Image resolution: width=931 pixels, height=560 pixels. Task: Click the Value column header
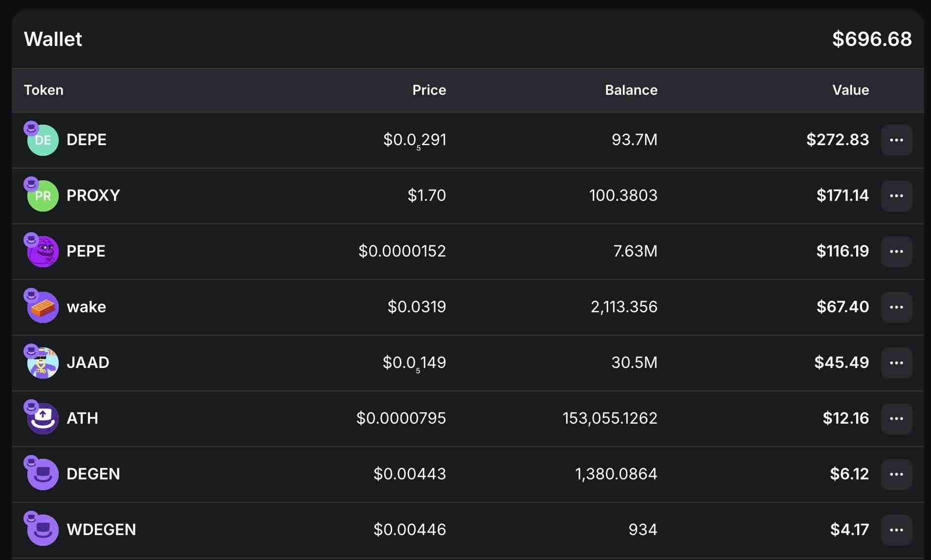coord(850,90)
